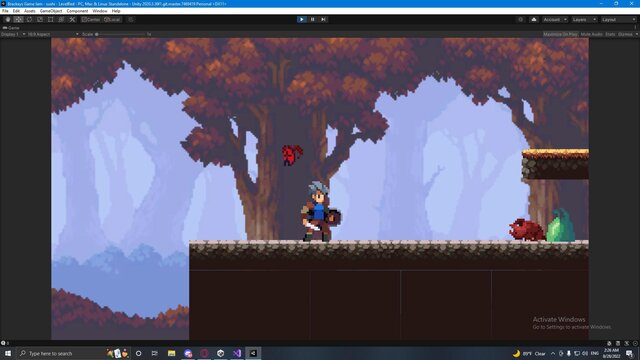The height and width of the screenshot is (360, 640).
Task: Open the Window menu
Action: 100,11
